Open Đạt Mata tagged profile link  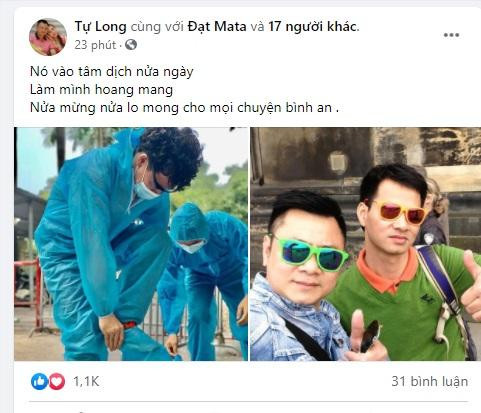pyautogui.click(x=217, y=27)
